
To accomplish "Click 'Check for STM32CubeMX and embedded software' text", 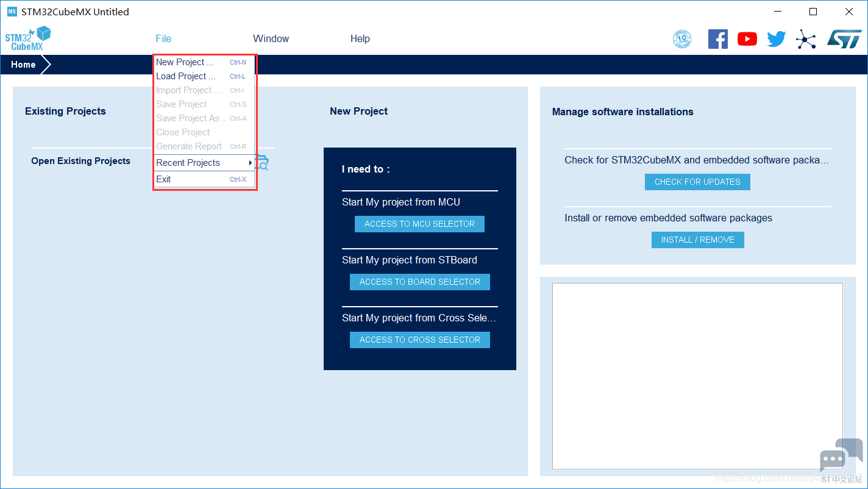I will (x=697, y=160).
